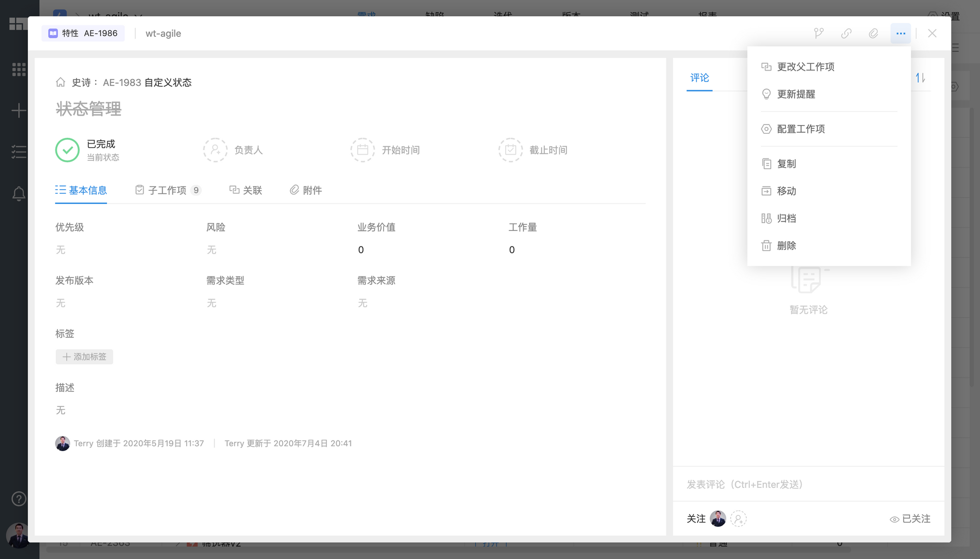Click 删除 to delete the work item
Image resolution: width=980 pixels, height=559 pixels.
[x=829, y=246]
